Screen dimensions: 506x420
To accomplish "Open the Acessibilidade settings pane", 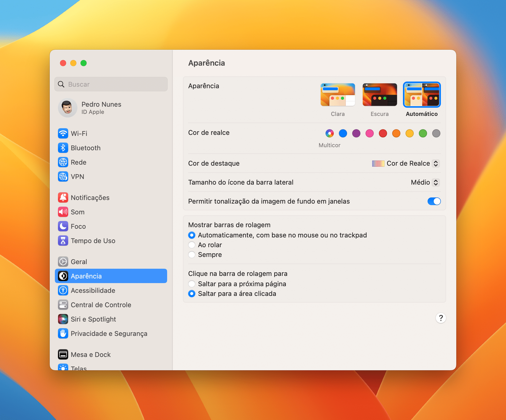I will coord(111,290).
